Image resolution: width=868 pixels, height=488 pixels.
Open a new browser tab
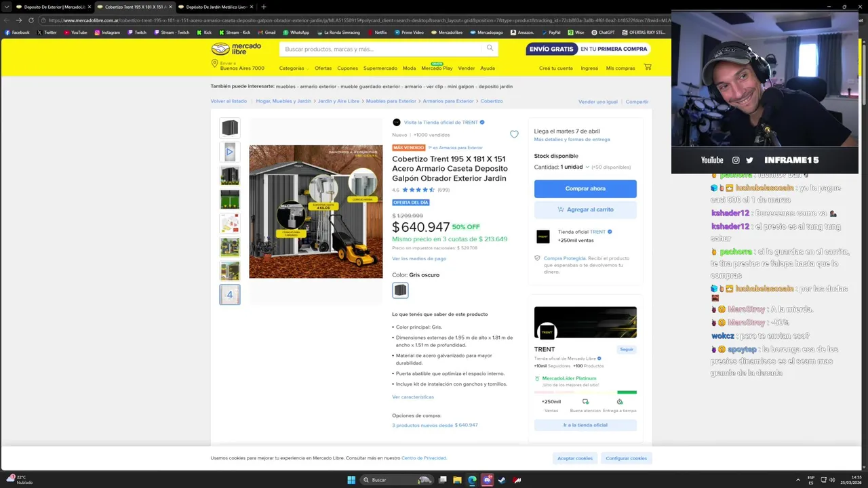click(264, 7)
